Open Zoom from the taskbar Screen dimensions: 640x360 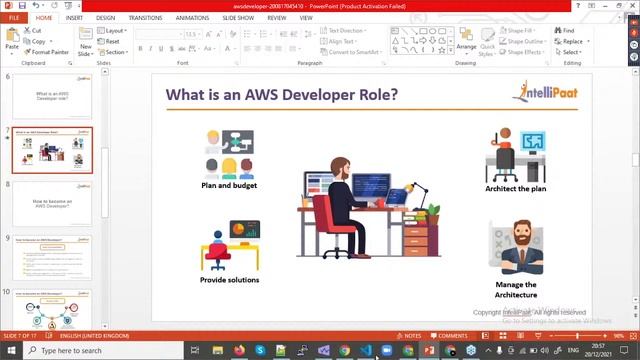coord(387,350)
